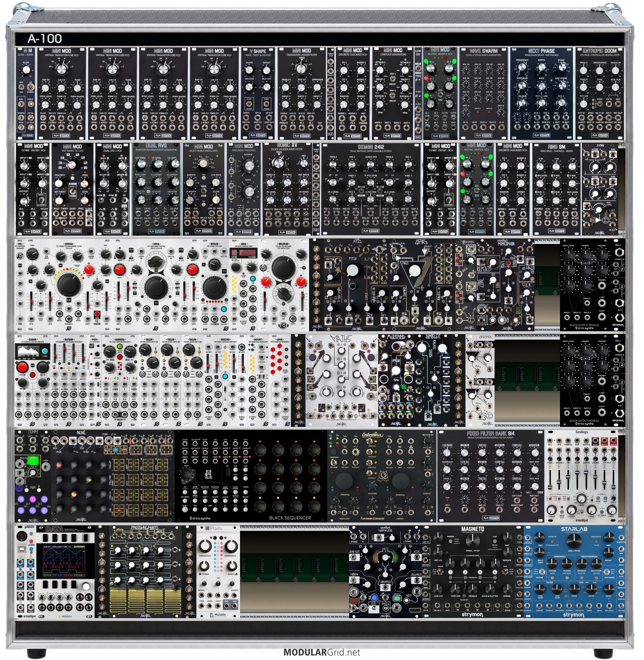The height and width of the screenshot is (660, 644).
Task: Click the Magneto title text
Action: (x=472, y=529)
